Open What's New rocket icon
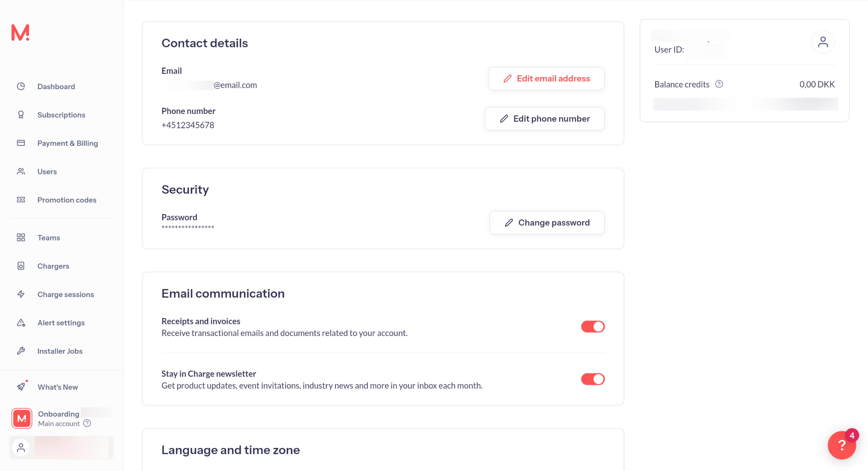868x471 pixels. point(21,387)
